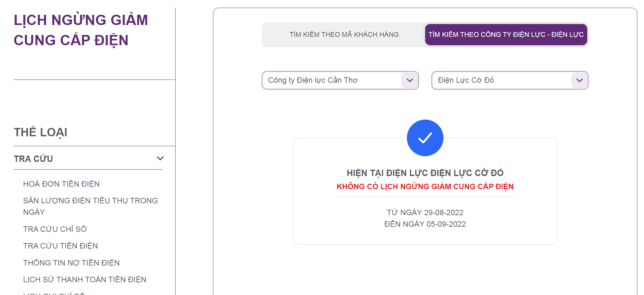Switch to Tìm kiếm theo mã khách hàng tab
The width and height of the screenshot is (644, 295).
(x=344, y=35)
